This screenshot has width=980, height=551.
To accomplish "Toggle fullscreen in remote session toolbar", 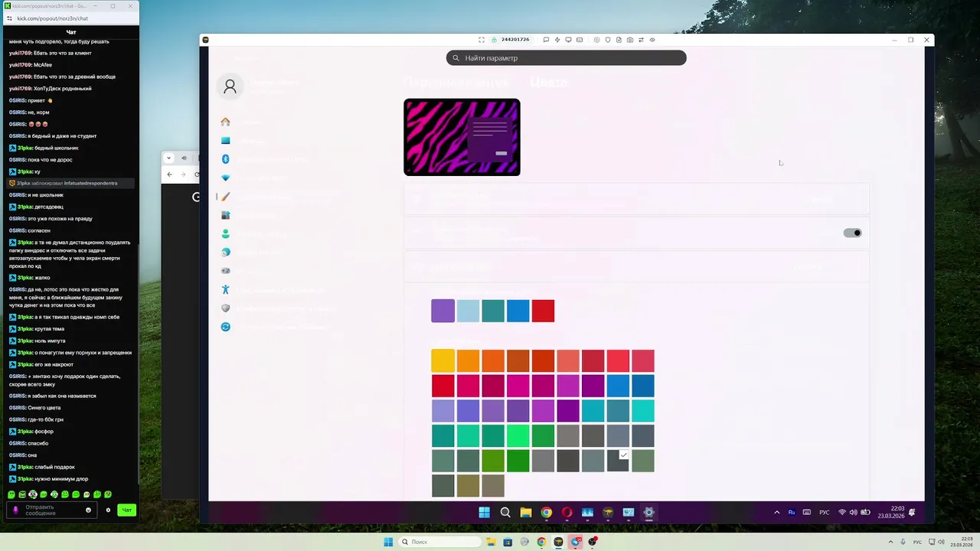I will (482, 40).
